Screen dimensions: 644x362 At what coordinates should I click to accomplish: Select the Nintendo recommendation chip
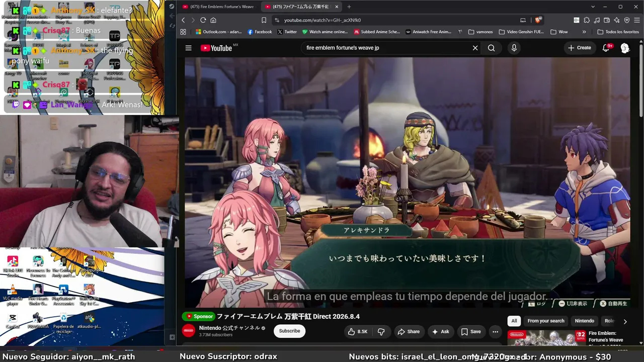(x=585, y=321)
